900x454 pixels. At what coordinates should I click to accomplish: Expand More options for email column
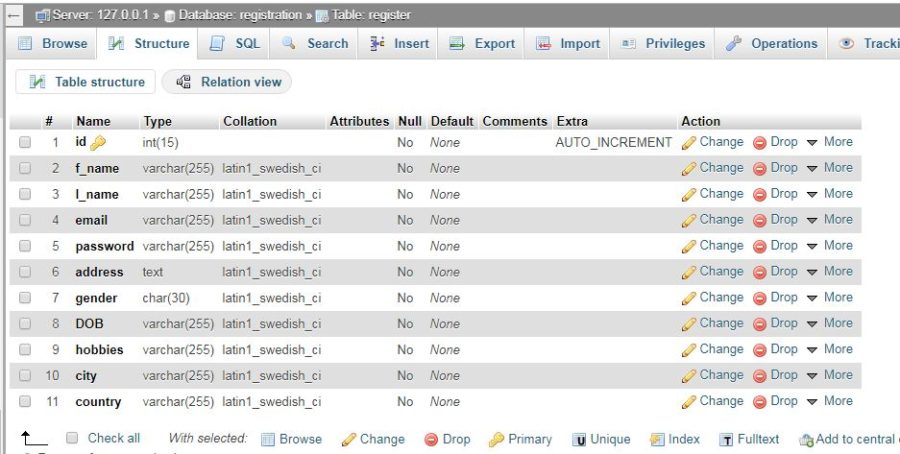(830, 219)
